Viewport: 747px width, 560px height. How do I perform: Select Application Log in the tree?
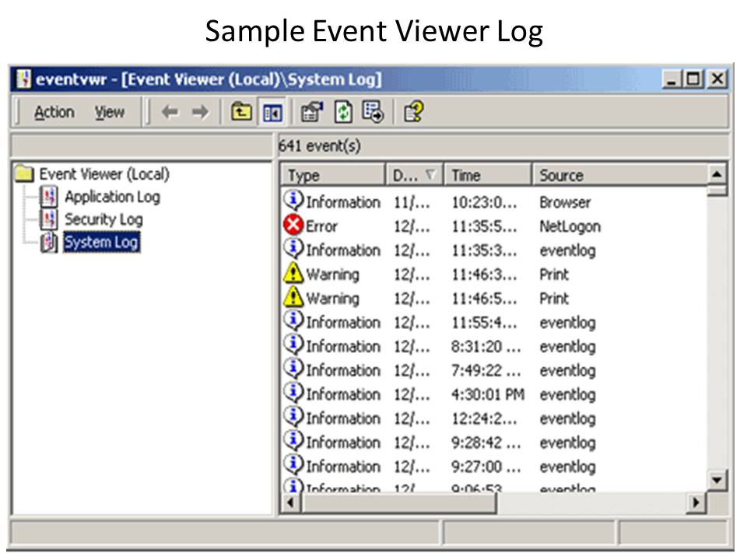click(111, 197)
